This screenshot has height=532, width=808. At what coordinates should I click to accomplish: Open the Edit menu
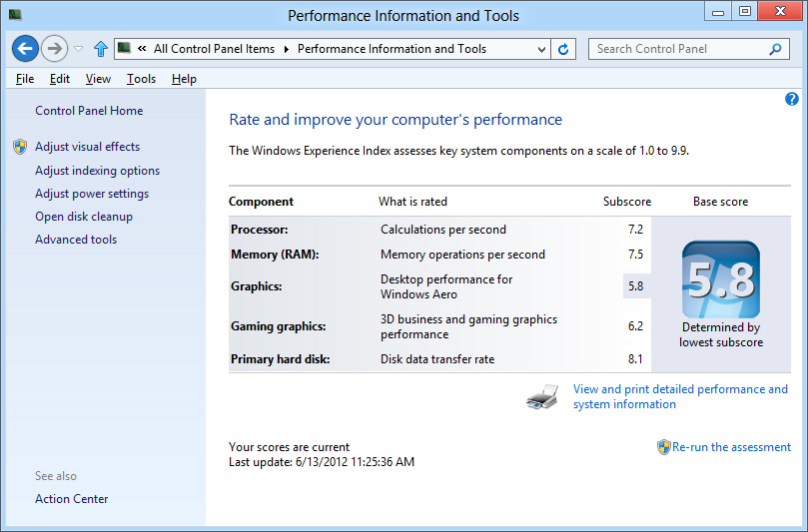tap(60, 79)
